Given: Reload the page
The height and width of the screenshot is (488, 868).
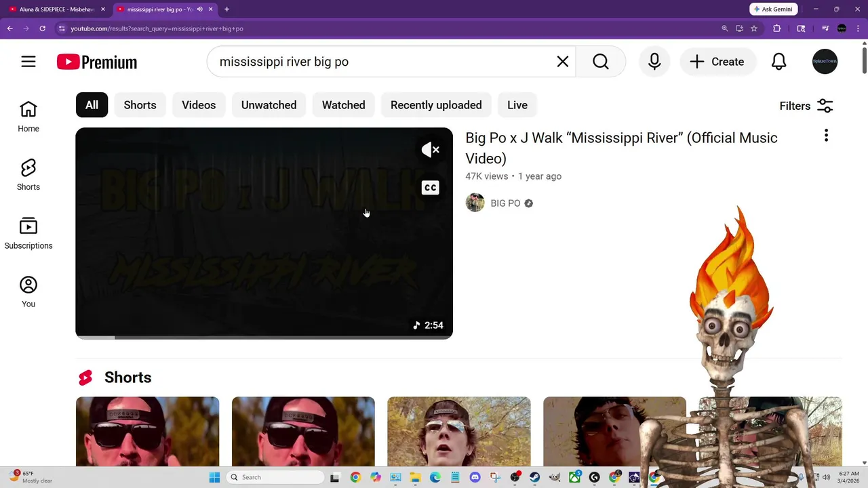Looking at the screenshot, I should 42,28.
